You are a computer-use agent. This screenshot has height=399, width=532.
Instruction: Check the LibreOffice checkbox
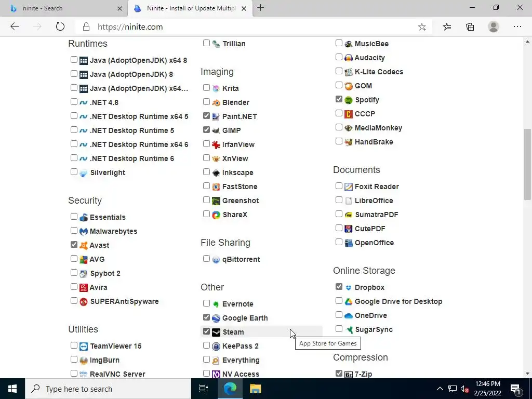(x=339, y=200)
